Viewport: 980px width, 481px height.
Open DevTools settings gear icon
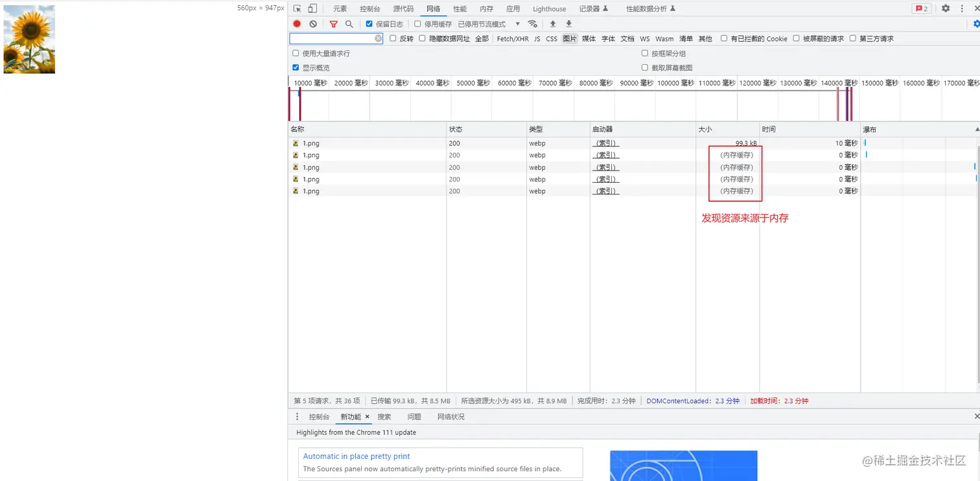946,8
